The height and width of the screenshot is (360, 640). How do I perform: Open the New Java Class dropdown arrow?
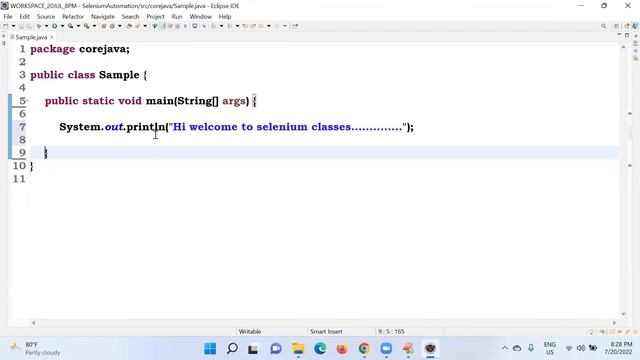coord(120,26)
